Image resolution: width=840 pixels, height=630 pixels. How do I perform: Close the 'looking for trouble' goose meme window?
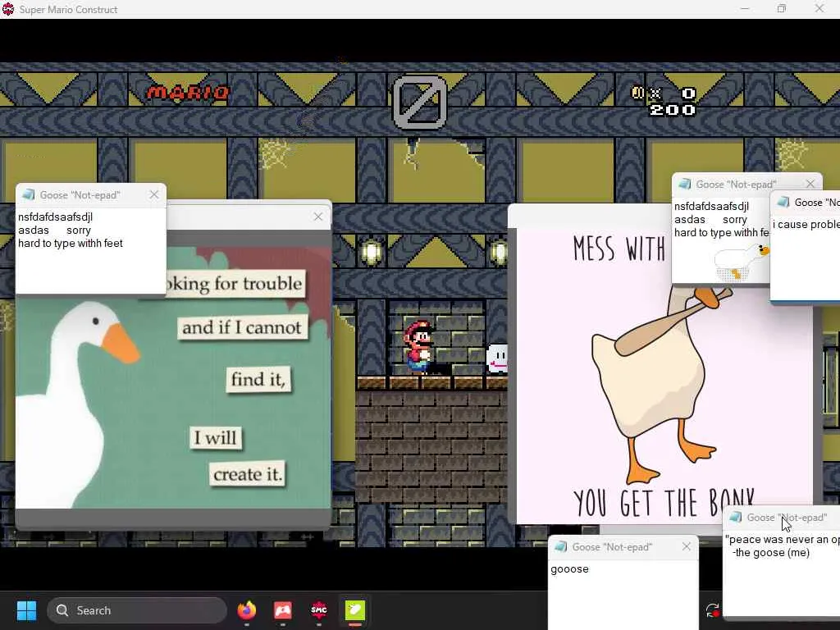(x=318, y=217)
